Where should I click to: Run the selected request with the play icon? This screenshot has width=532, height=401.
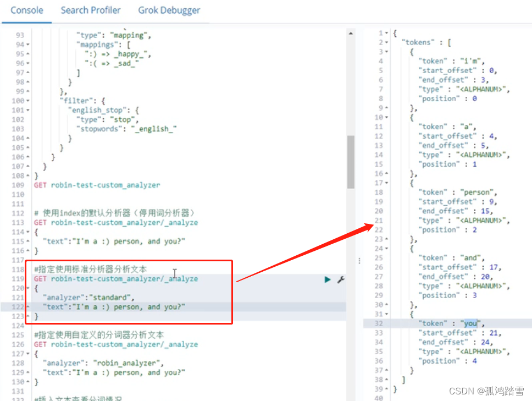tap(328, 279)
